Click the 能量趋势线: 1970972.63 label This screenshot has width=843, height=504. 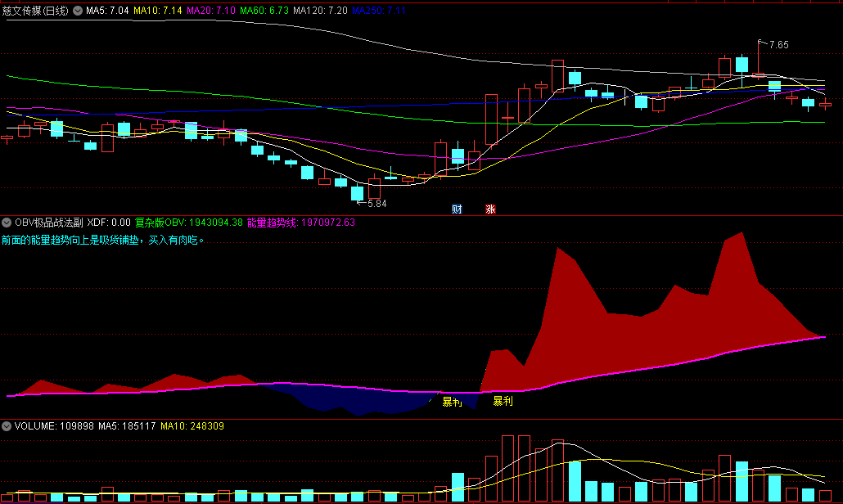point(301,222)
